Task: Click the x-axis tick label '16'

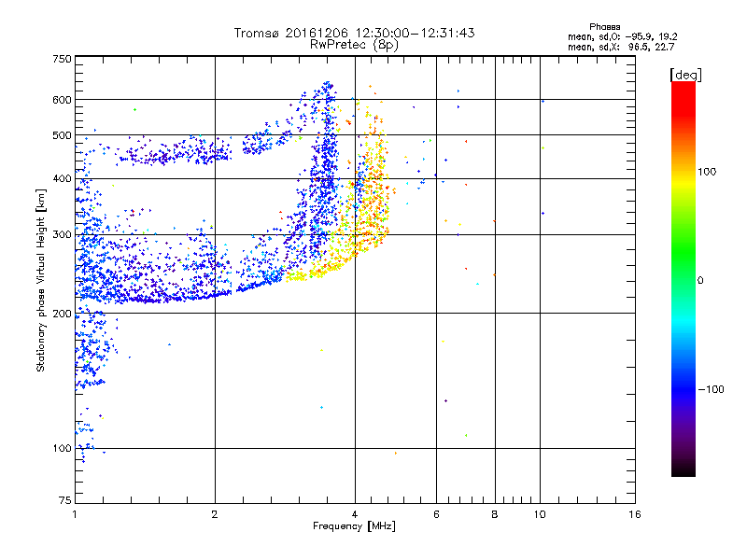Action: (x=635, y=514)
